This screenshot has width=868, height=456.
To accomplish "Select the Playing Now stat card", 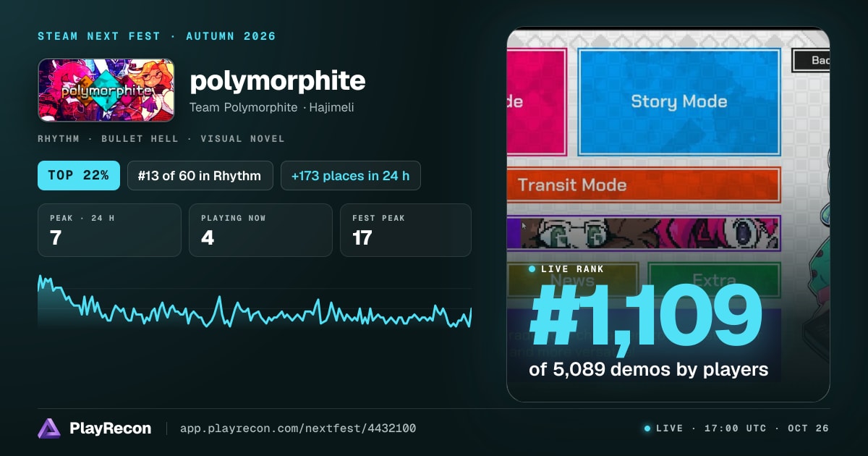I will pos(260,230).
